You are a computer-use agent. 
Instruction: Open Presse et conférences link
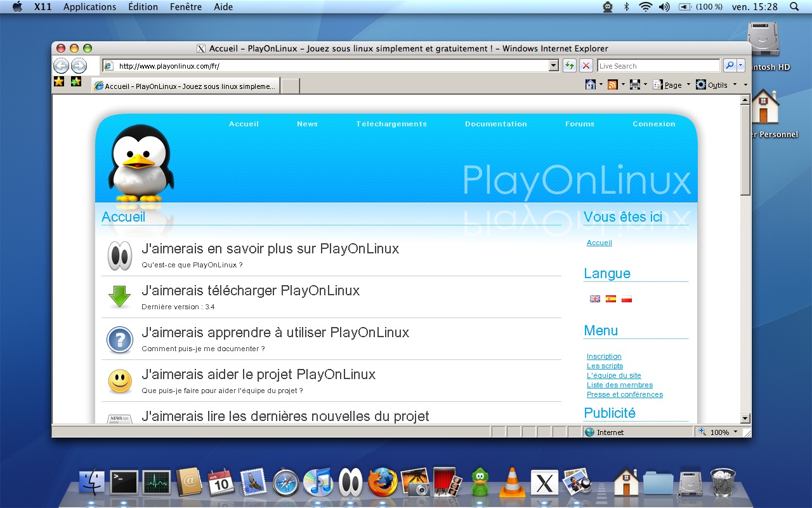(x=625, y=394)
